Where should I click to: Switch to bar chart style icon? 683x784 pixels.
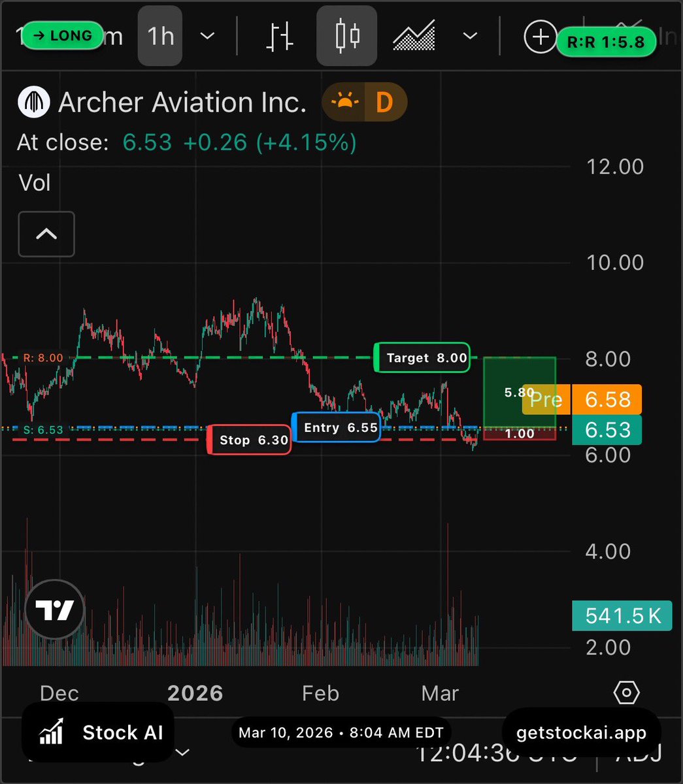[x=279, y=37]
